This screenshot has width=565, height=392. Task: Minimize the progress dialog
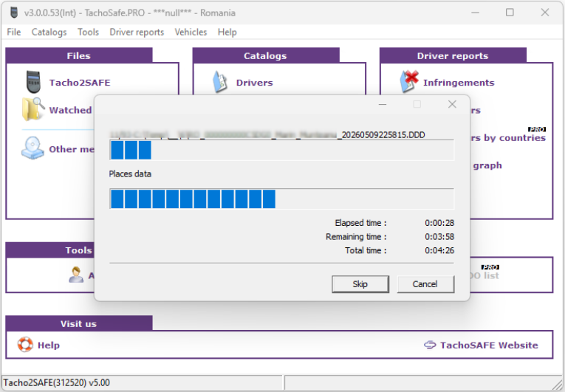click(383, 104)
